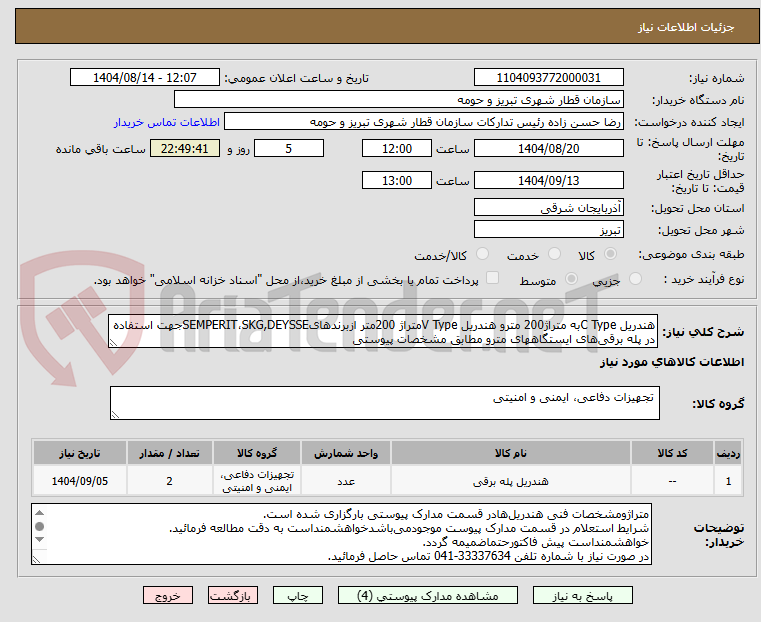Click the announcement date field 1404/08/14 - 12:07
The image size is (761, 622).
(x=145, y=78)
